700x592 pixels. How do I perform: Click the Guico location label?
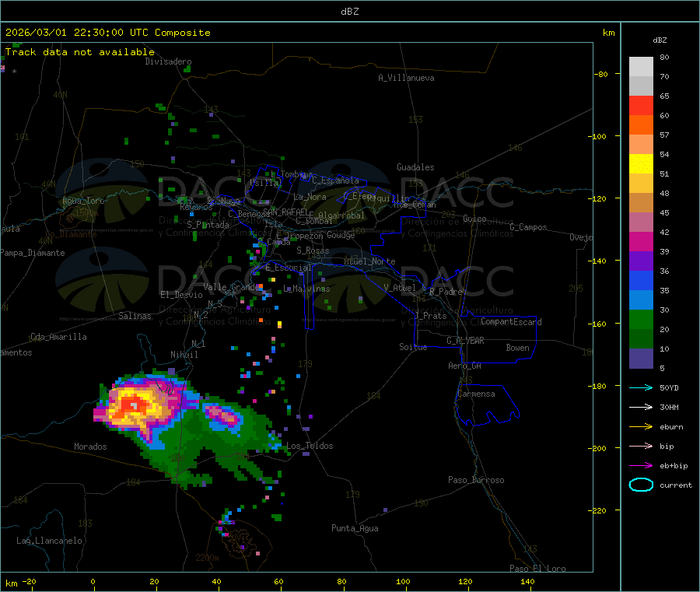pyautogui.click(x=474, y=219)
